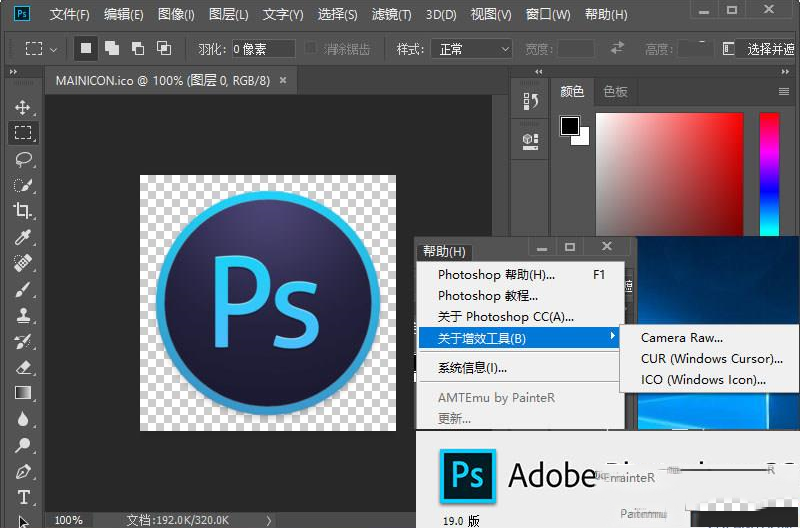Screen dimensions: 800x528
Task: Select the History Brush tool
Action: coord(22,342)
